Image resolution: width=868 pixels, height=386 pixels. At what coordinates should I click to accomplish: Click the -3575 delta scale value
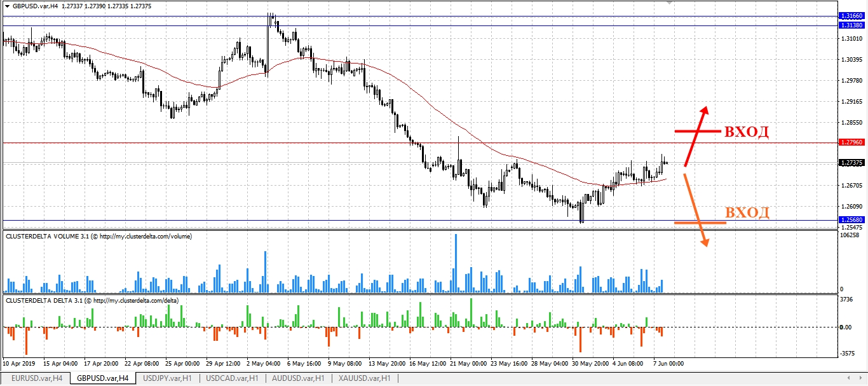(848, 353)
